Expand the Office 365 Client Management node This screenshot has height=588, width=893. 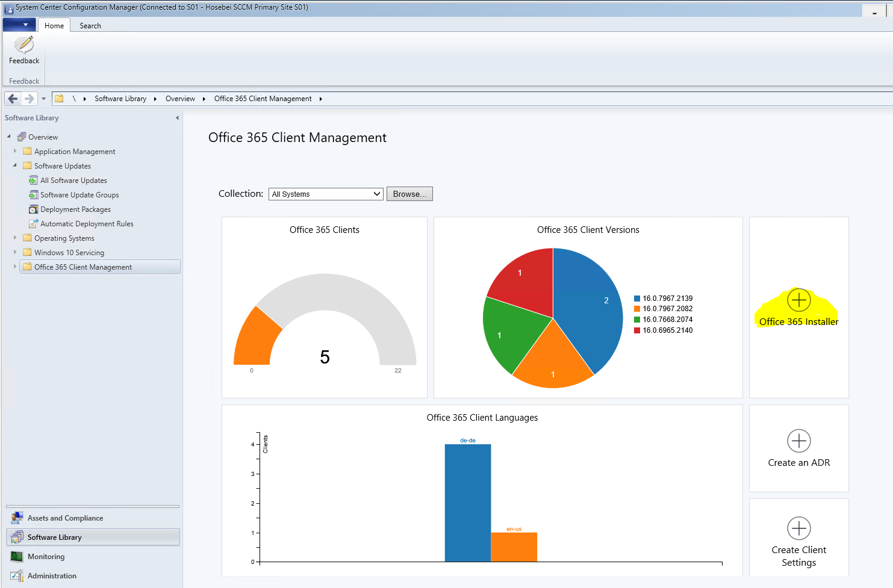click(15, 267)
